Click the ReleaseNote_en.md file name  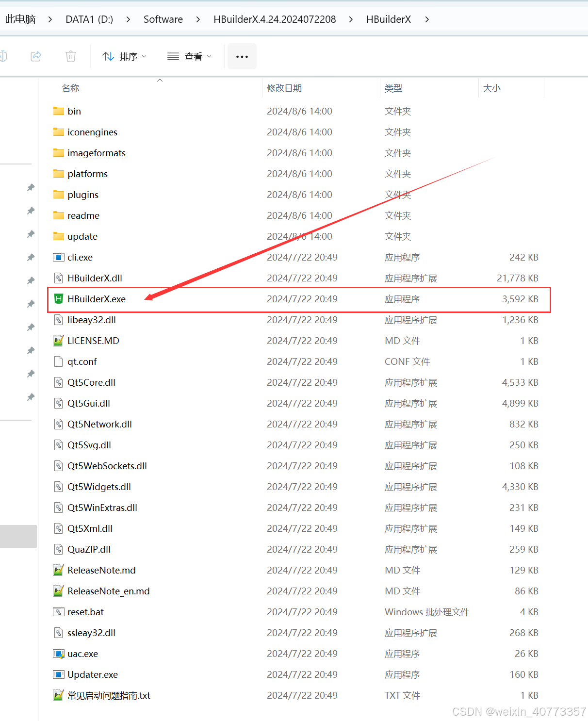coord(109,591)
